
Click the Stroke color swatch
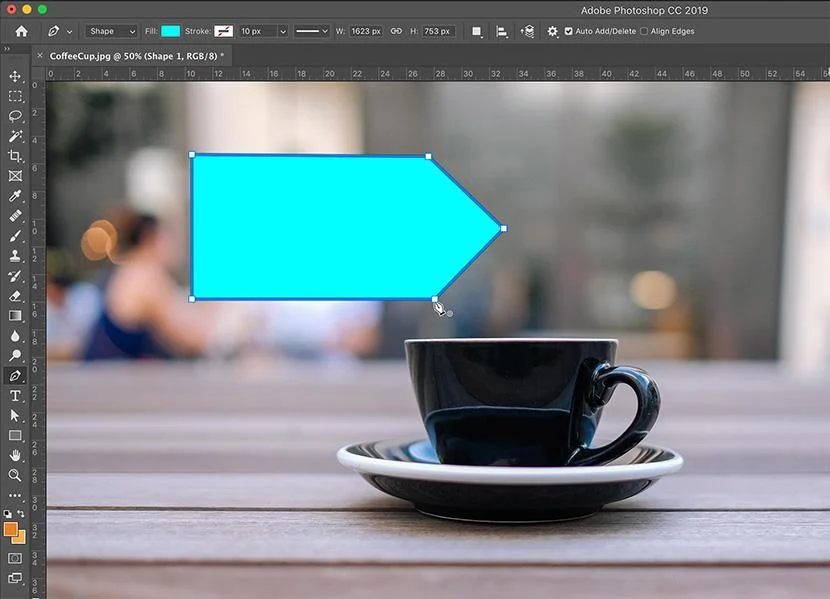pyautogui.click(x=223, y=31)
